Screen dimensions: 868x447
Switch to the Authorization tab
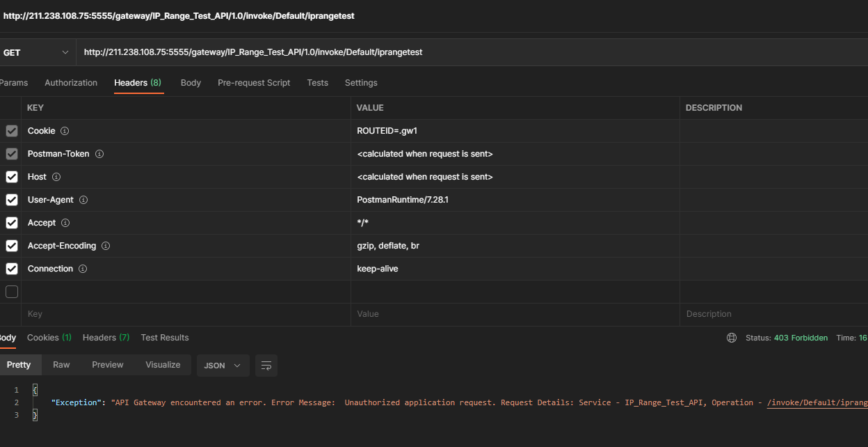(71, 83)
